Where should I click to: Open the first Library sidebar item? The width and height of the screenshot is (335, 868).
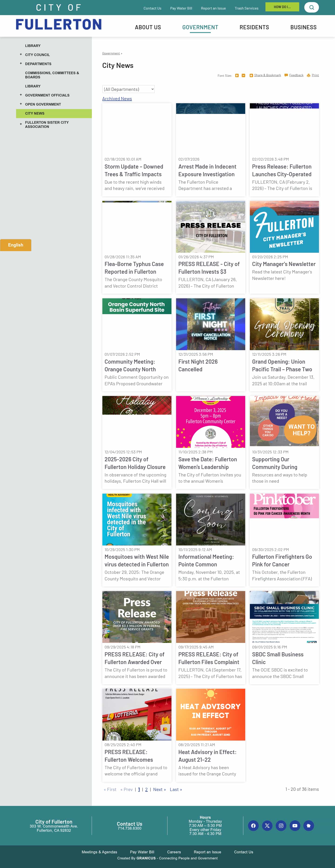click(x=33, y=46)
